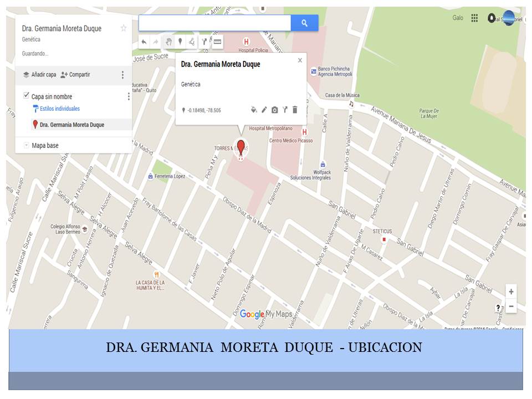
Task: Select the hand pan tool
Action: pos(168,42)
